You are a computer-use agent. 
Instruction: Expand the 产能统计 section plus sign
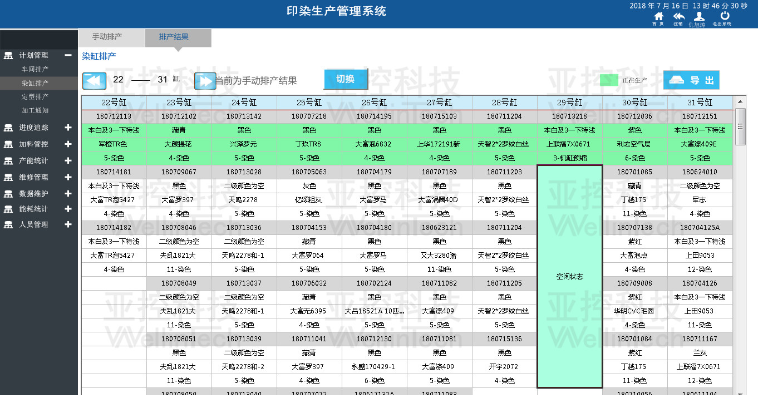(x=68, y=161)
